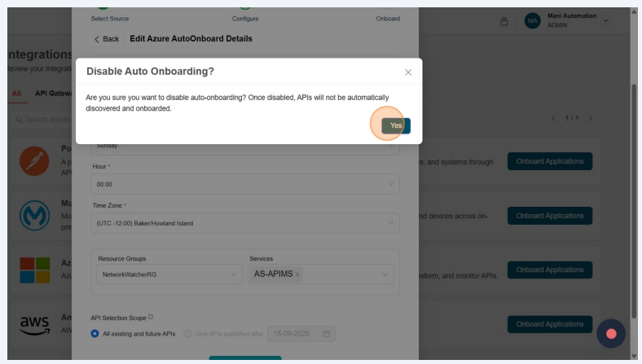Click the Back arrow link
This screenshot has width=642, height=364.
point(106,39)
